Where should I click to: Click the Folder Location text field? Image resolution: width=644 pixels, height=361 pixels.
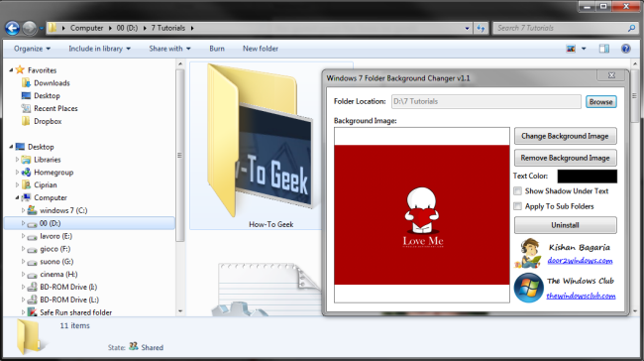[486, 101]
